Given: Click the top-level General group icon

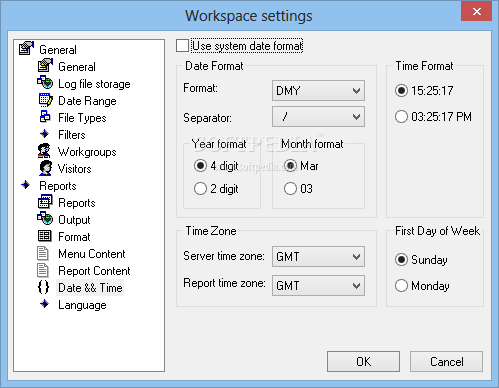Looking at the screenshot, I should (x=26, y=48).
